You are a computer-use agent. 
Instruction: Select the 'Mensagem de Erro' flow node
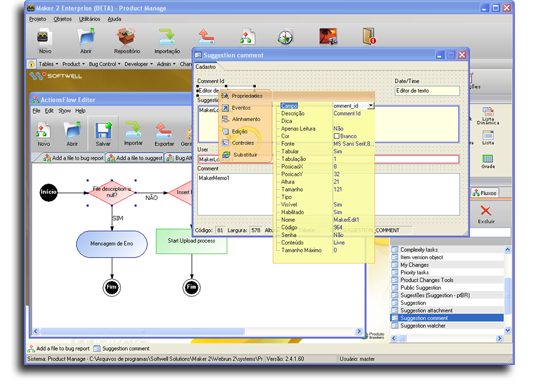(112, 244)
